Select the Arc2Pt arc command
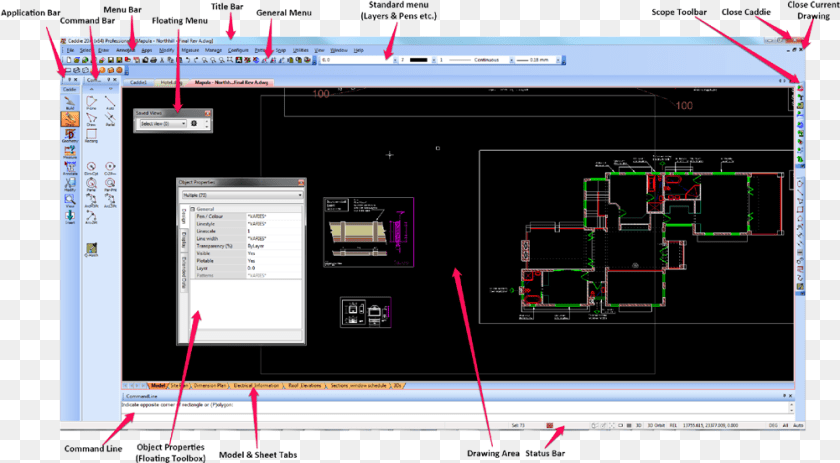 (110, 201)
